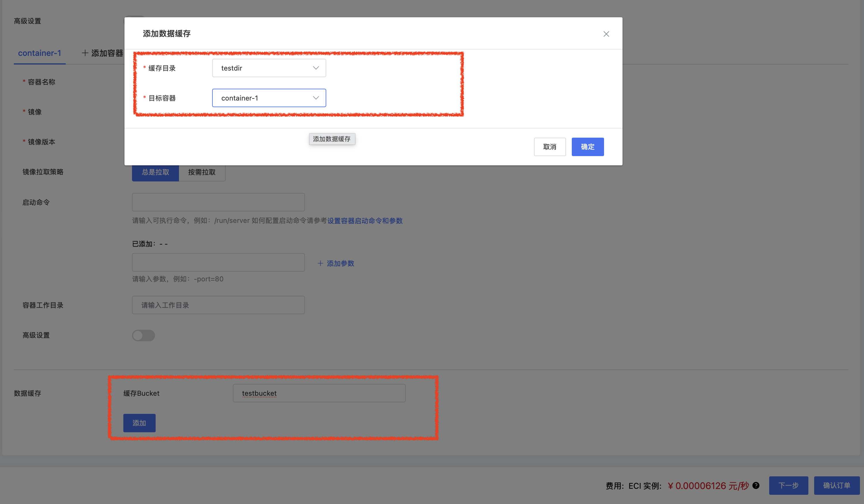The image size is (864, 504).
Task: Click the 添加容器 tab item
Action: click(107, 53)
